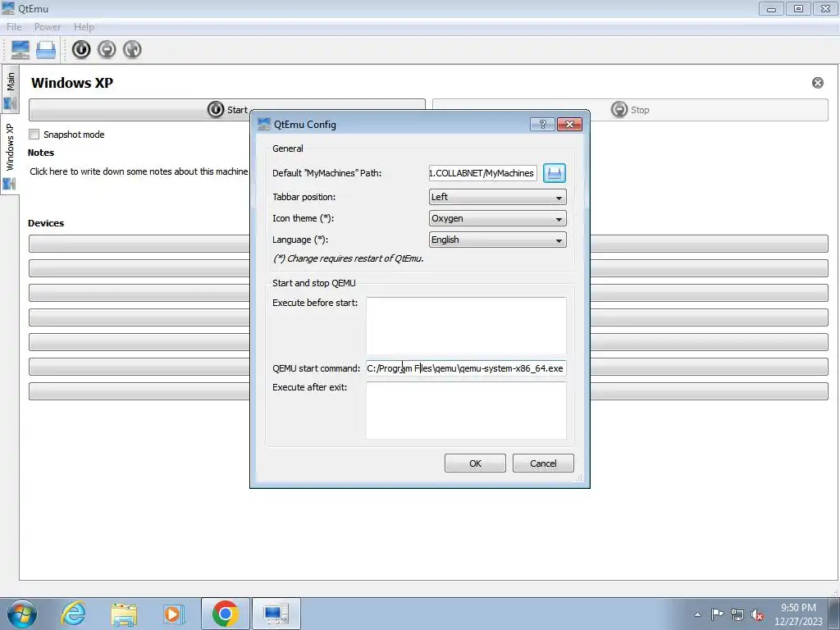
Task: Close the Windows XP machine tab icon
Action: pyautogui.click(x=818, y=83)
